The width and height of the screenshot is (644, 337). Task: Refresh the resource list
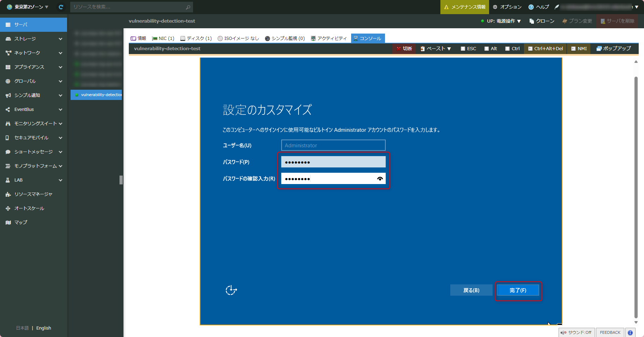(60, 7)
